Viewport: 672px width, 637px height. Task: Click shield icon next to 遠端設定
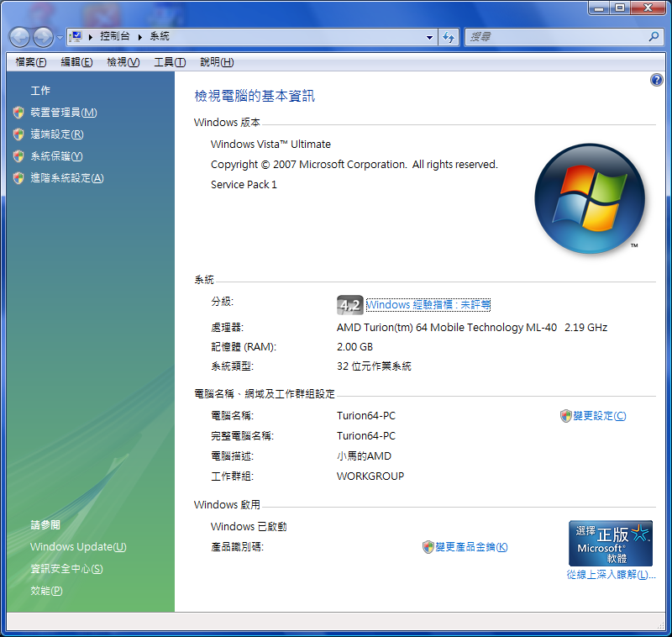point(18,134)
